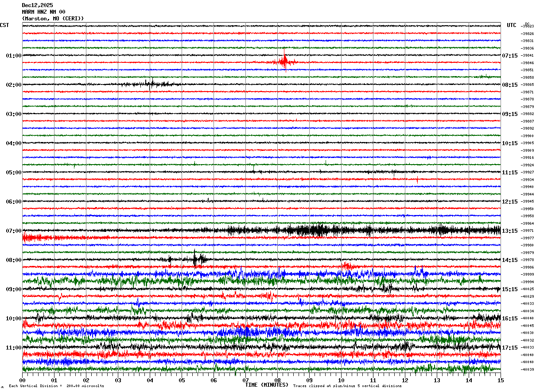
Task: Click minute tick label "09" on time axis
Action: pyautogui.click(x=309, y=380)
